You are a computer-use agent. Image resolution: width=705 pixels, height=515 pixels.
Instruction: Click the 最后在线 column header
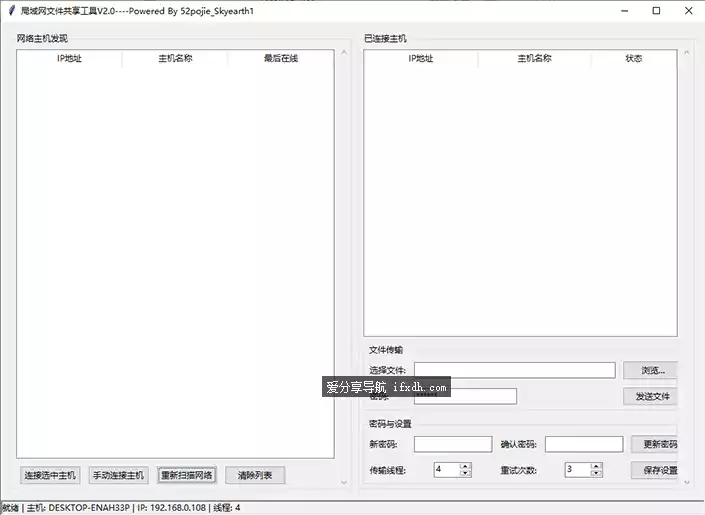pos(281,58)
